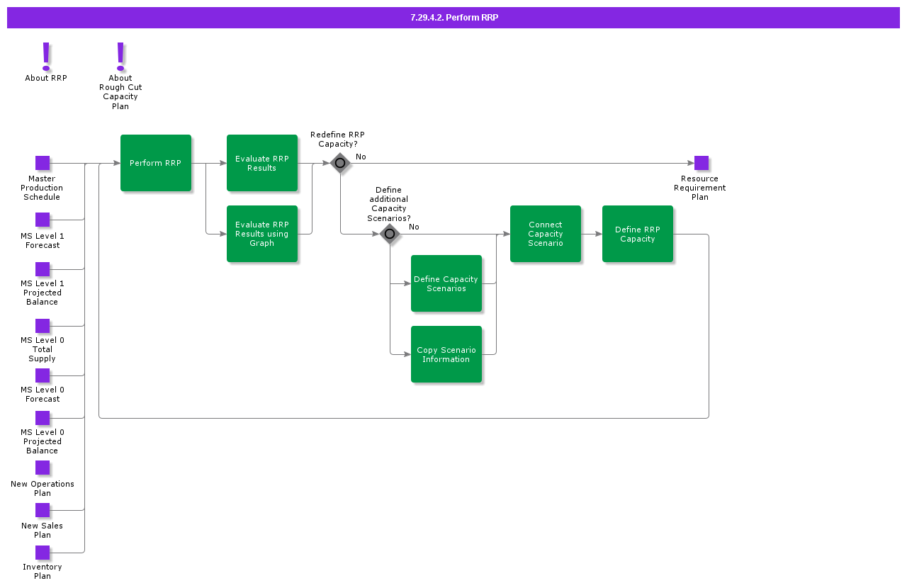Select the New Sales Plan square icon
This screenshot has width=907, height=588.
point(43,510)
